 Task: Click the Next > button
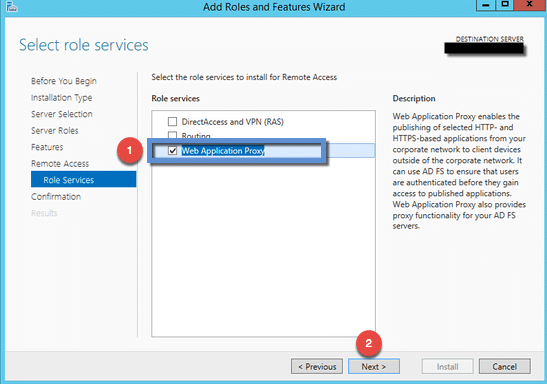(x=374, y=367)
